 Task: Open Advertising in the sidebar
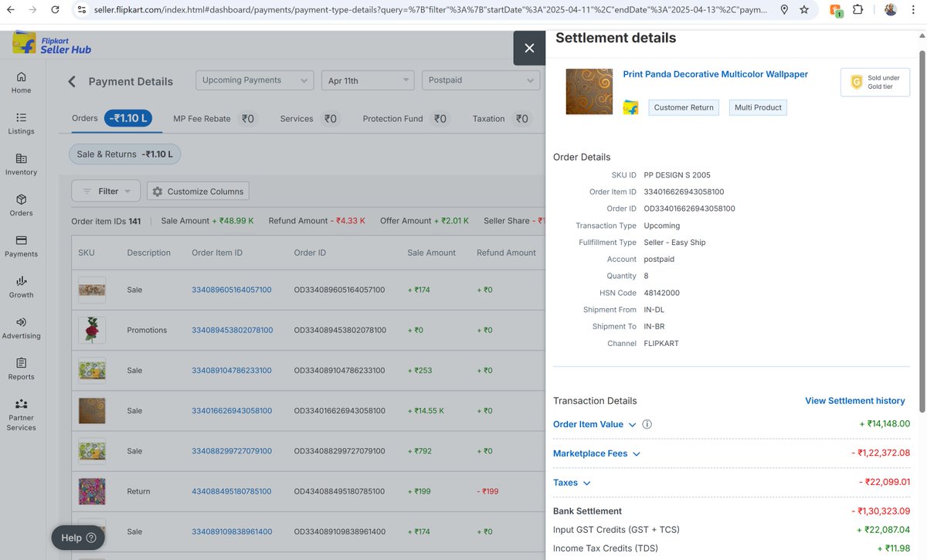(21, 328)
